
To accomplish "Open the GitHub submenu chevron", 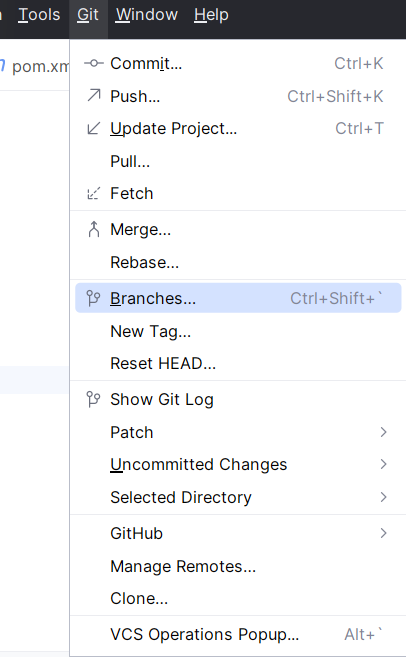I will (x=383, y=533).
